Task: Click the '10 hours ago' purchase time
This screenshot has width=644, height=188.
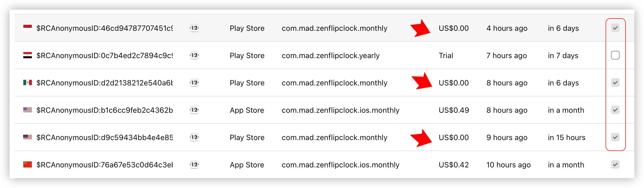Action: [x=508, y=165]
